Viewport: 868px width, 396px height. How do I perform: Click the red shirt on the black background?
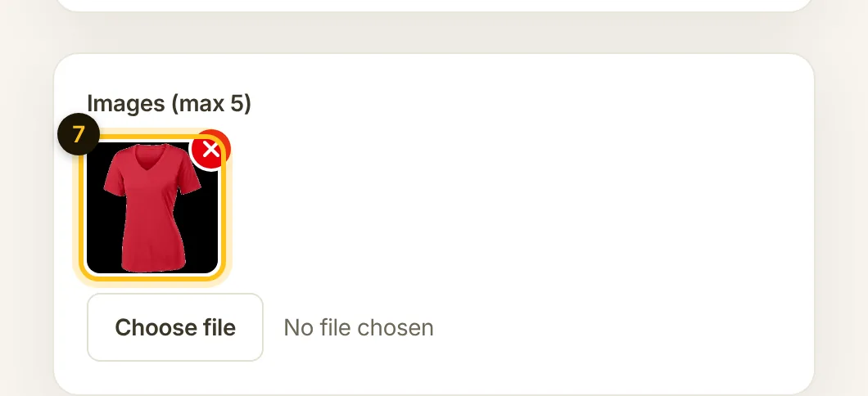tap(152, 208)
